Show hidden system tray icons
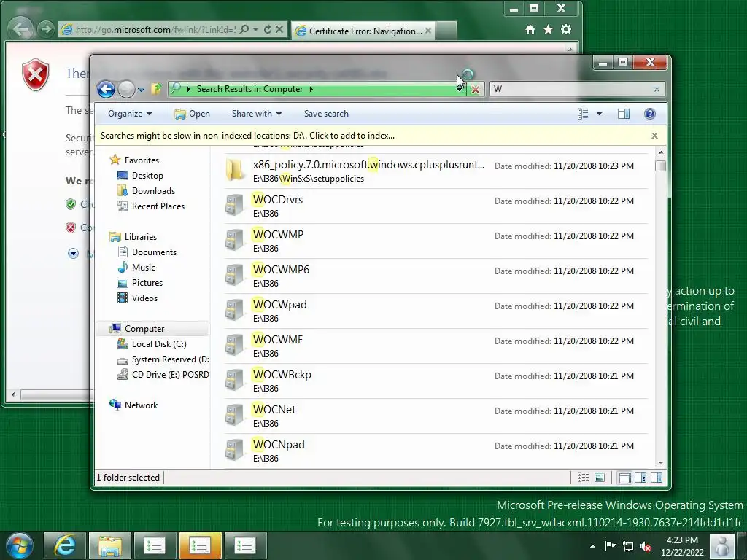Viewport: 747px width, 560px height. pos(592,546)
